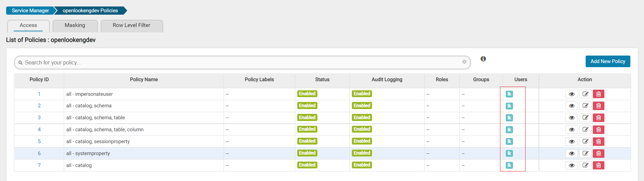This screenshot has width=644, height=181.
Task: Click the user badge in policy 1 row
Action: 509,94
